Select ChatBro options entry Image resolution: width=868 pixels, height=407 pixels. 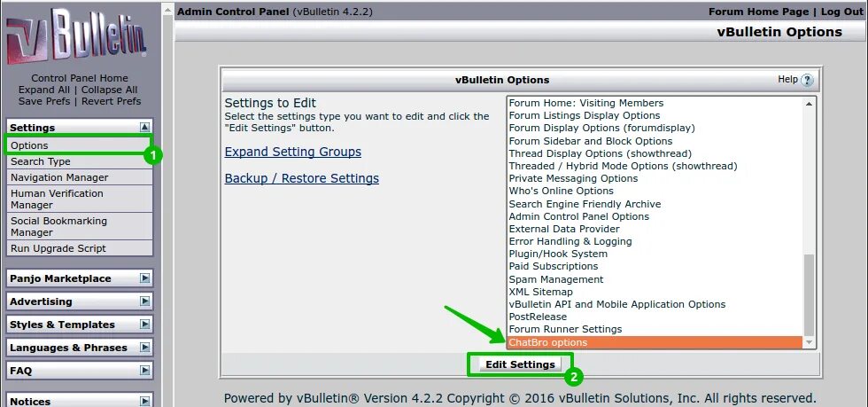coord(655,342)
